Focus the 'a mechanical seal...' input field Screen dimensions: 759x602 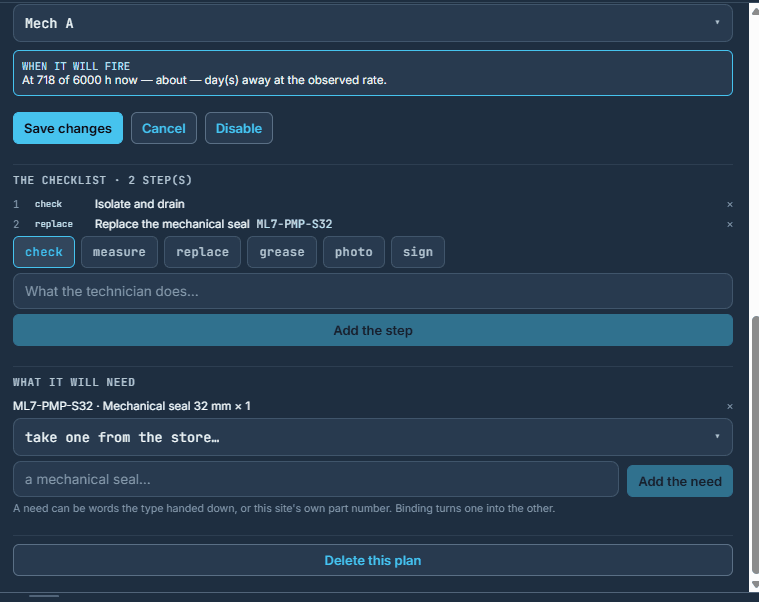point(316,479)
